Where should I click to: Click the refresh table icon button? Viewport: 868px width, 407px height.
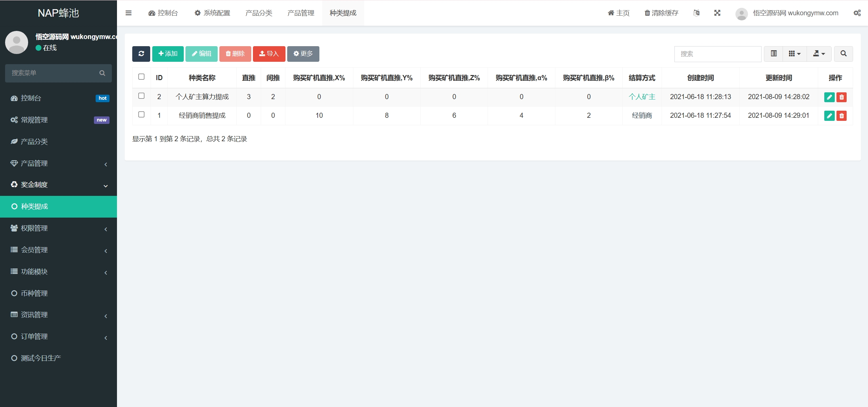point(141,54)
